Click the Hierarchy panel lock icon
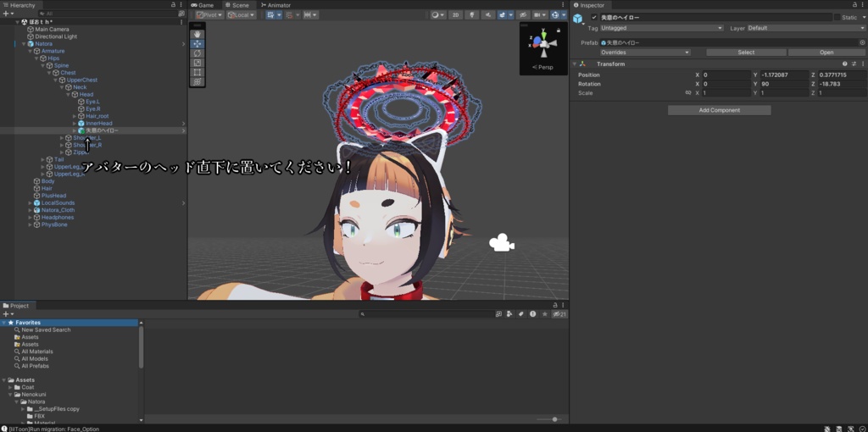The height and width of the screenshot is (432, 868). coord(173,5)
